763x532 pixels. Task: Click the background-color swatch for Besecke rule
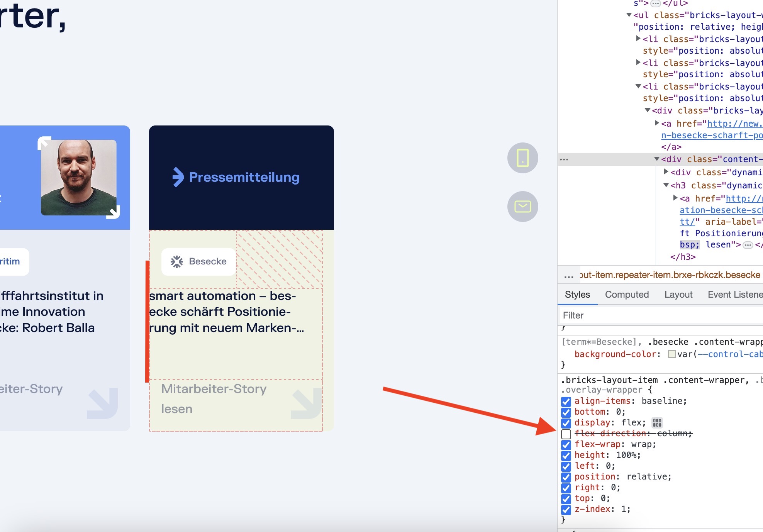tap(672, 354)
